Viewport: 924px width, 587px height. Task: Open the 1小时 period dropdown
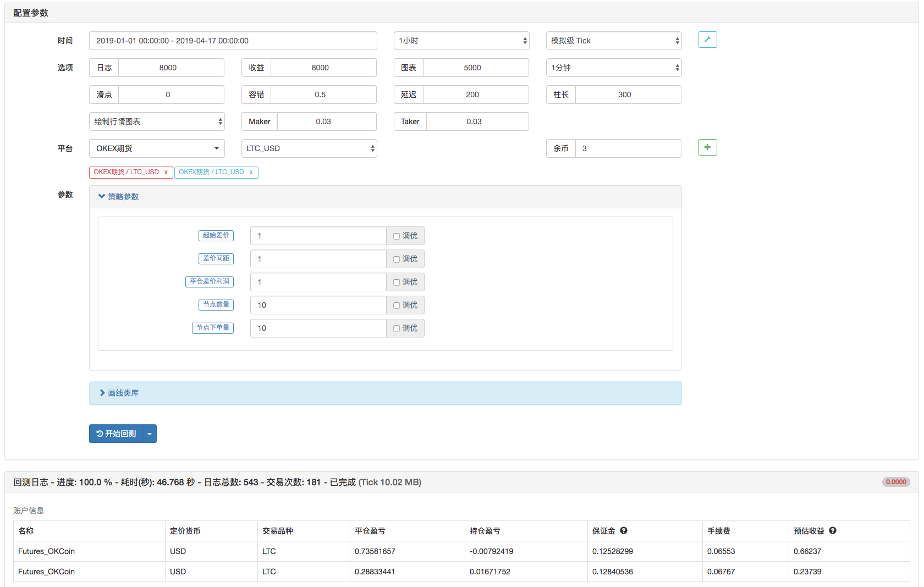coord(461,41)
